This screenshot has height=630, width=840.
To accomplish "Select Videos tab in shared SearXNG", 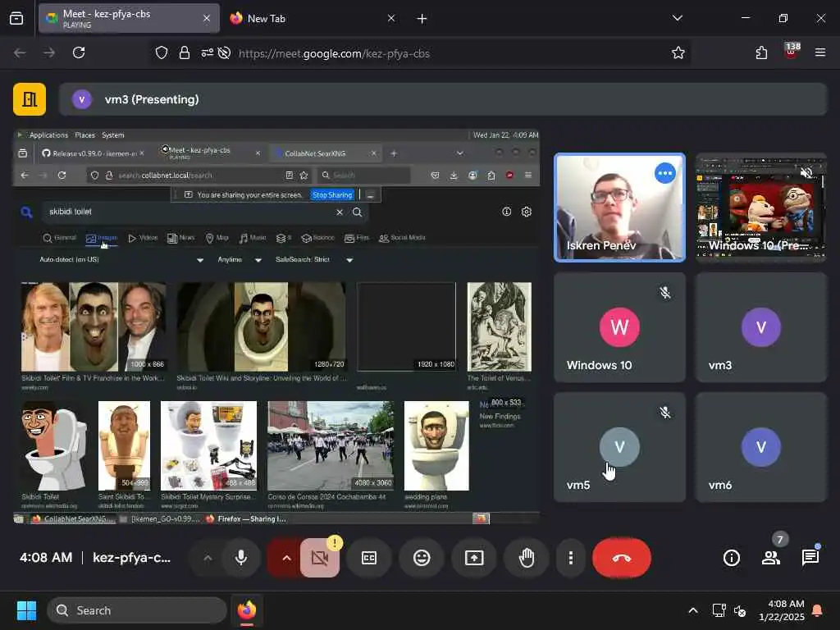I will pyautogui.click(x=143, y=238).
